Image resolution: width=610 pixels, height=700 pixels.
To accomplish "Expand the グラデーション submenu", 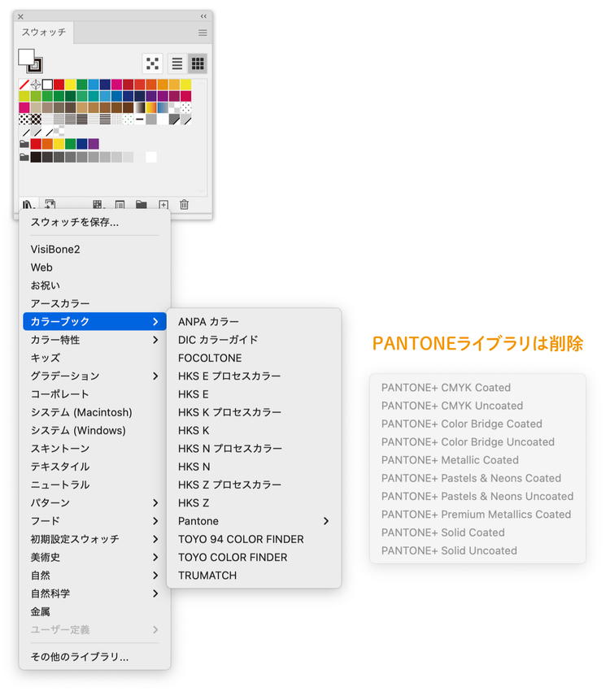I will [94, 376].
